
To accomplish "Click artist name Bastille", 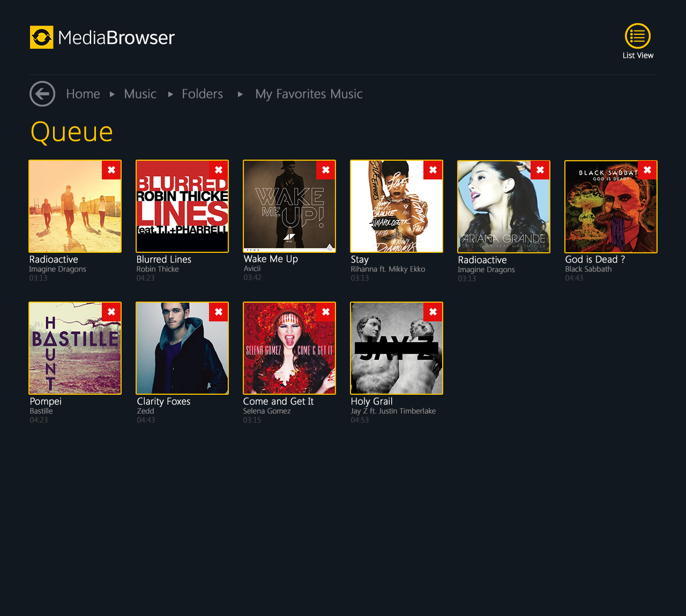I will click(41, 411).
